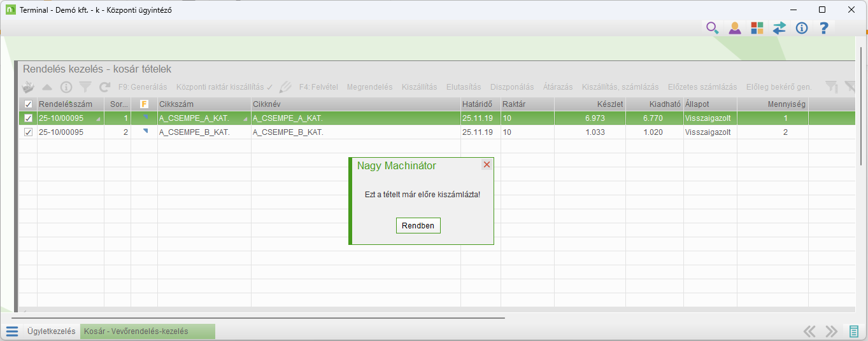The width and height of the screenshot is (868, 341).
Task: Sort by the Cikkszám column header
Action: coord(204,104)
